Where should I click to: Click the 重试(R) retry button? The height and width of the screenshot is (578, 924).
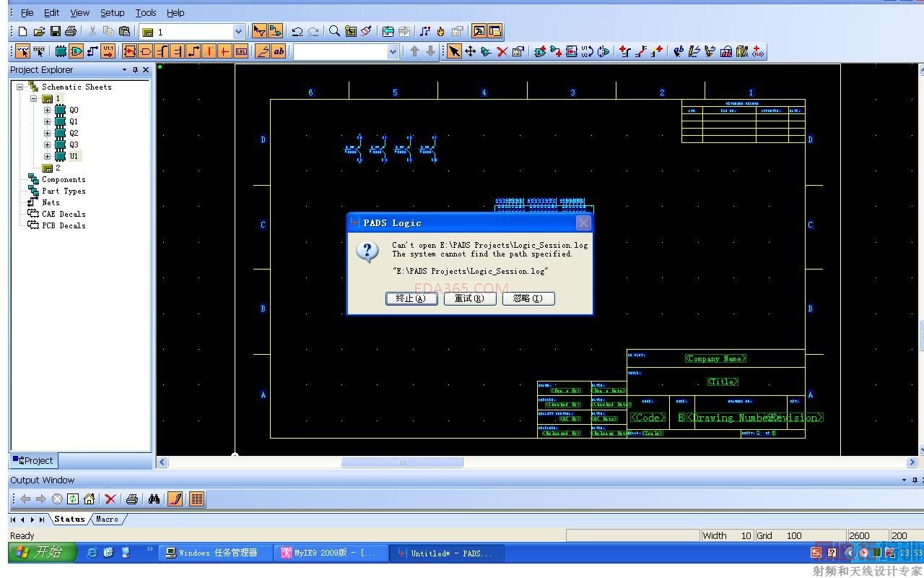[x=469, y=298]
